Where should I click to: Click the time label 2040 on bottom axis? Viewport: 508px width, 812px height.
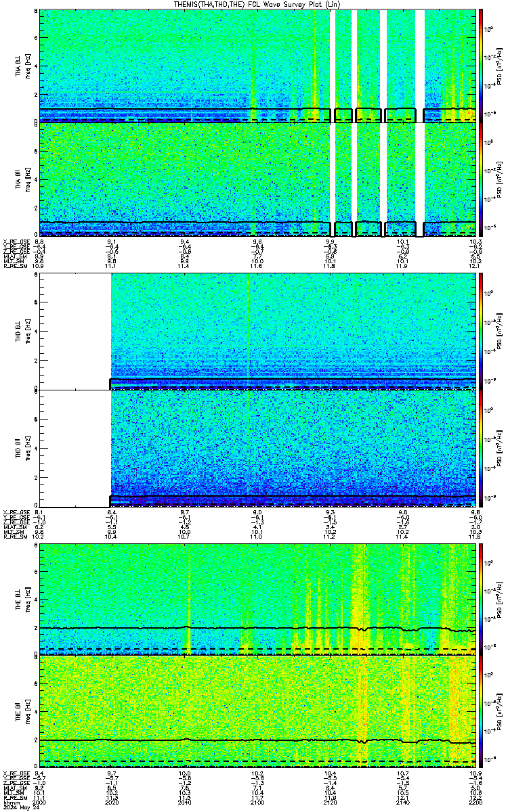(x=185, y=803)
